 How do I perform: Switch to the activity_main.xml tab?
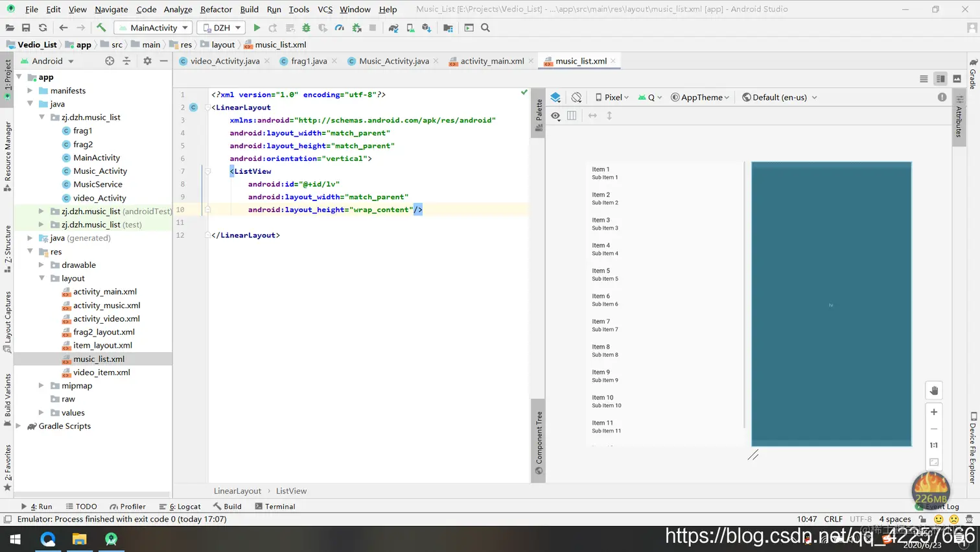pos(492,61)
